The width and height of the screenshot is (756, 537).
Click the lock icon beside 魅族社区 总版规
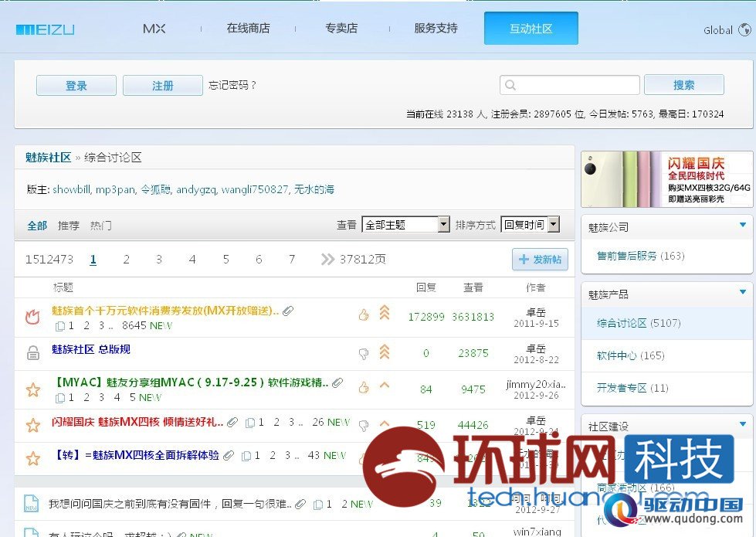[x=32, y=352]
